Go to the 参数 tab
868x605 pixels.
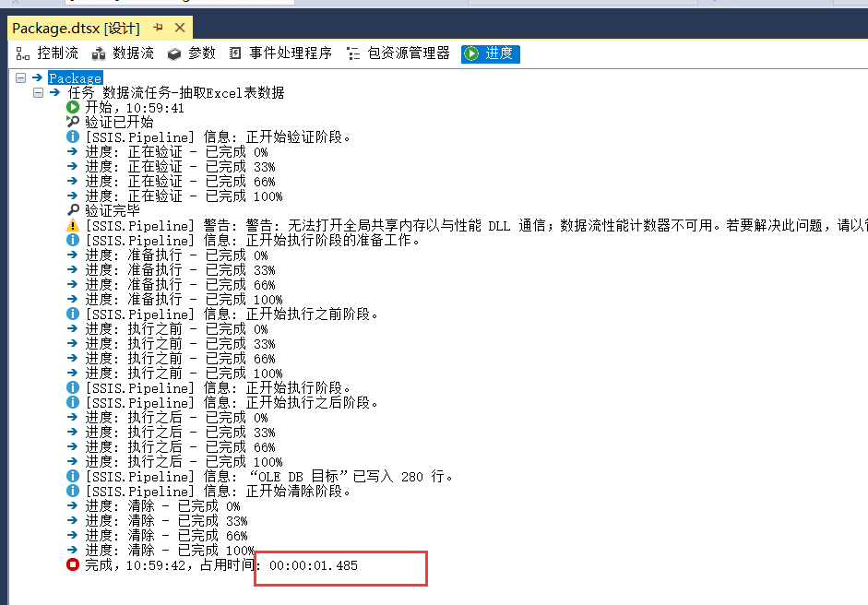click(x=191, y=53)
